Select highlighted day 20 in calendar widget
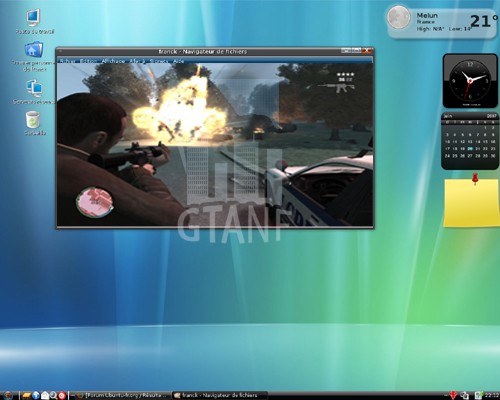Image resolution: width=500 pixels, height=400 pixels. tap(470, 149)
